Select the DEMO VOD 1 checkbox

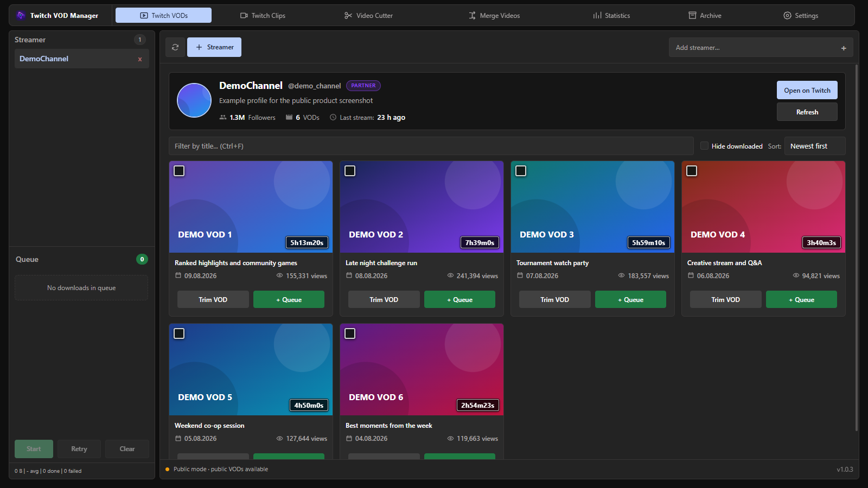(x=179, y=171)
